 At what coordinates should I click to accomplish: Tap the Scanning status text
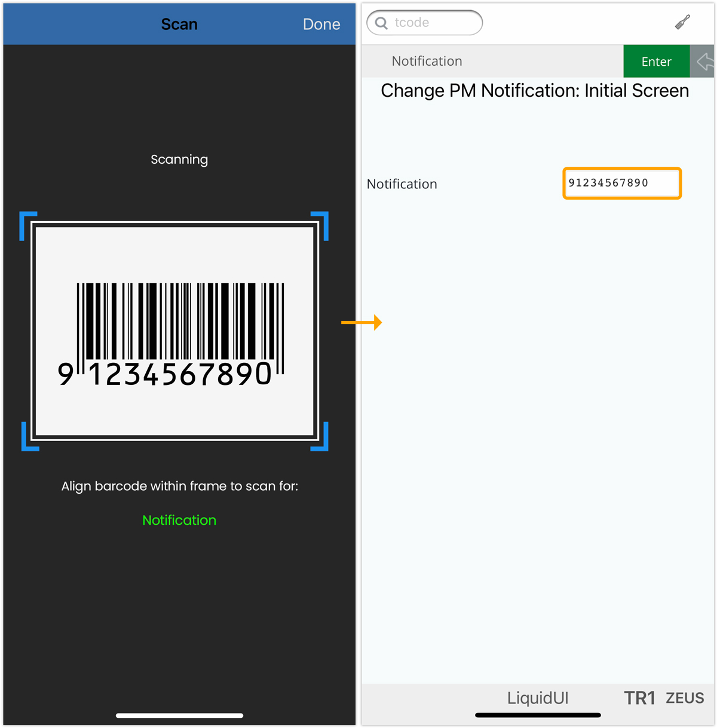point(179,160)
